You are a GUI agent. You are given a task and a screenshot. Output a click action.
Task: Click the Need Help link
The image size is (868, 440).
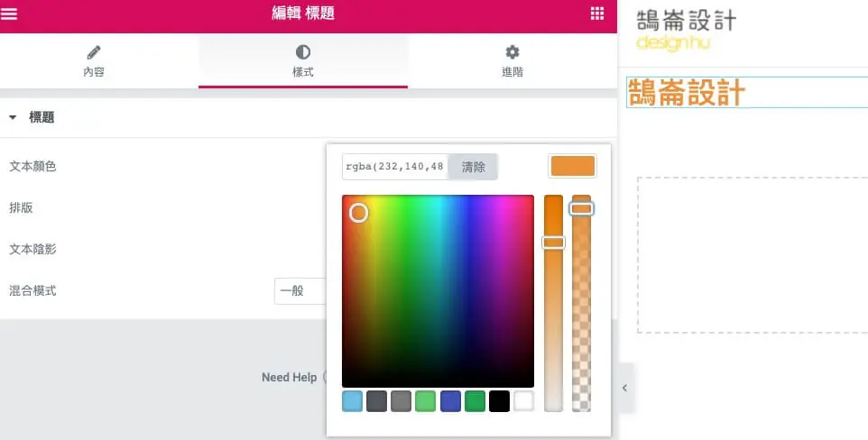tap(289, 378)
